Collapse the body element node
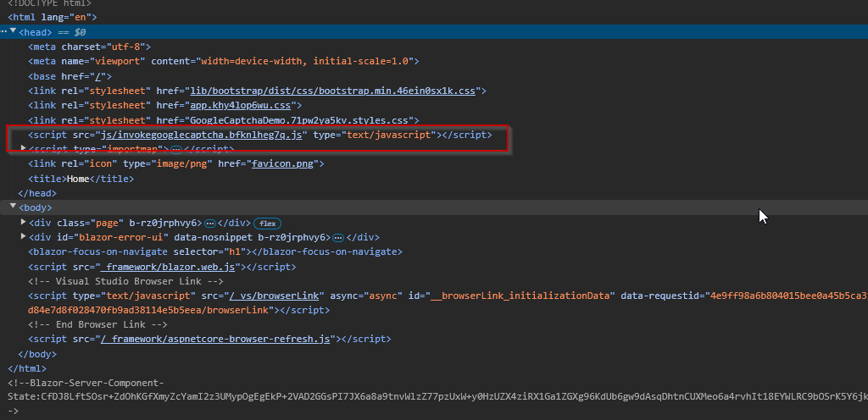Viewport: 868px width, 420px height. click(x=14, y=206)
